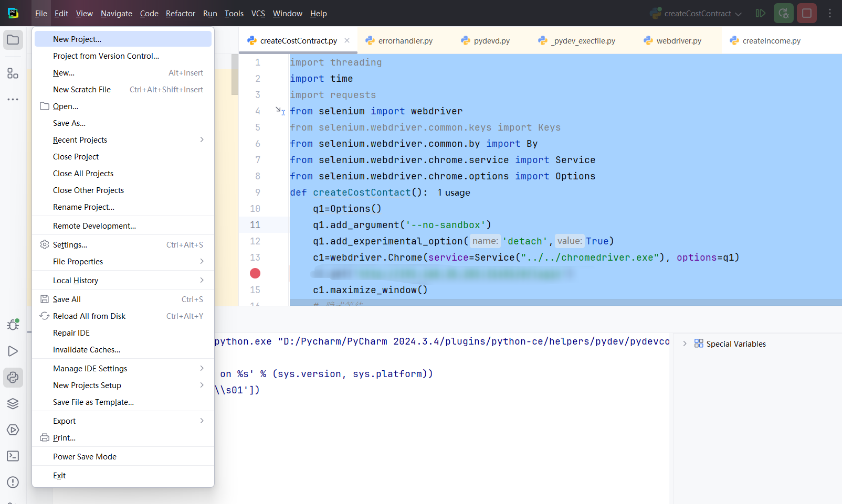This screenshot has height=504, width=842.
Task: Choose Print... from the menu
Action: coord(123,437)
